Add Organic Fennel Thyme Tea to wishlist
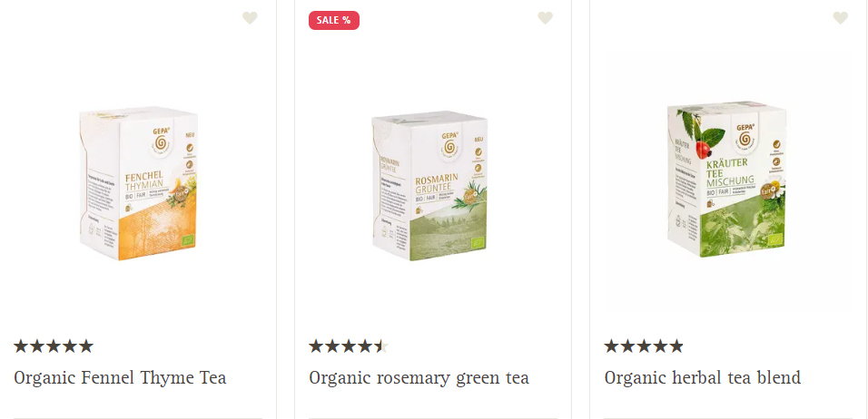This screenshot has width=868, height=419. tap(250, 18)
